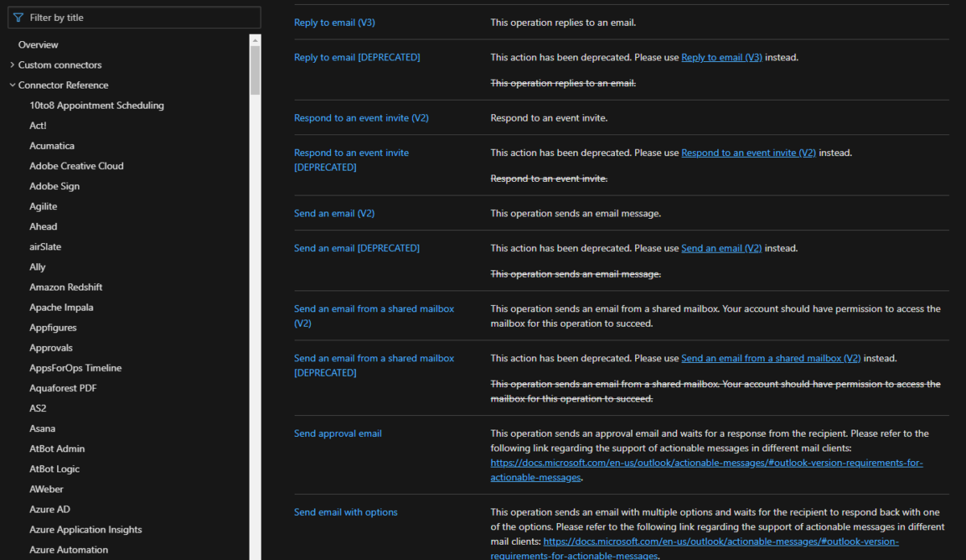Viewport: 966px width, 560px height.
Task: Click the filter icon in the search box
Action: click(x=16, y=17)
